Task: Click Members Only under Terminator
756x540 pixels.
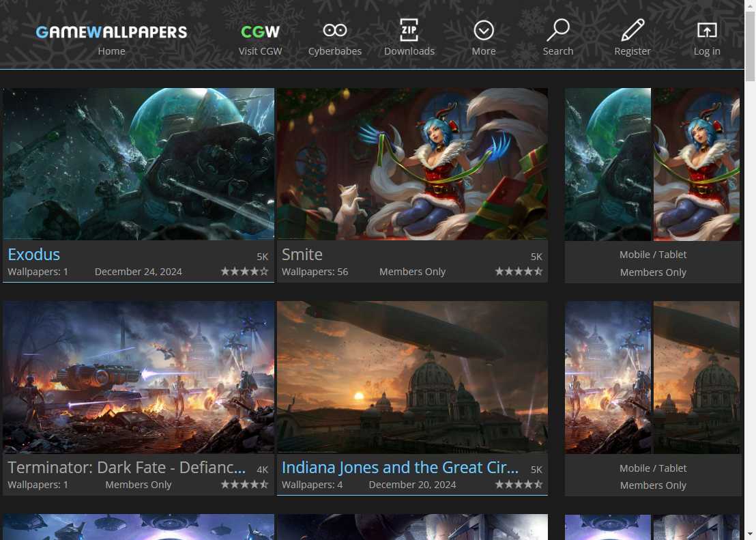Action: (139, 485)
